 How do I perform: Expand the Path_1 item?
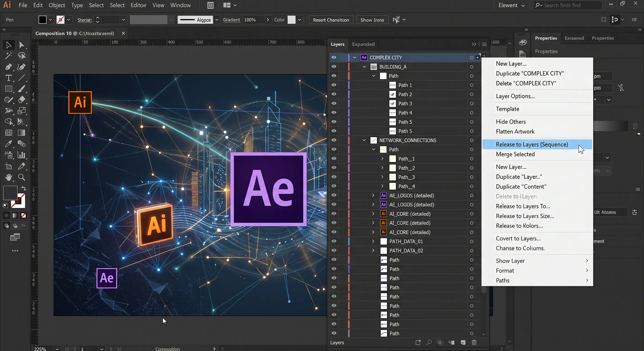pos(382,158)
